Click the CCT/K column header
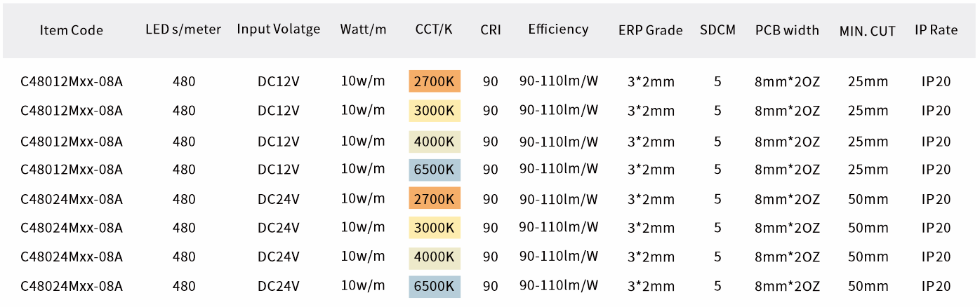Screen dimensions: 980x307 point(434,29)
